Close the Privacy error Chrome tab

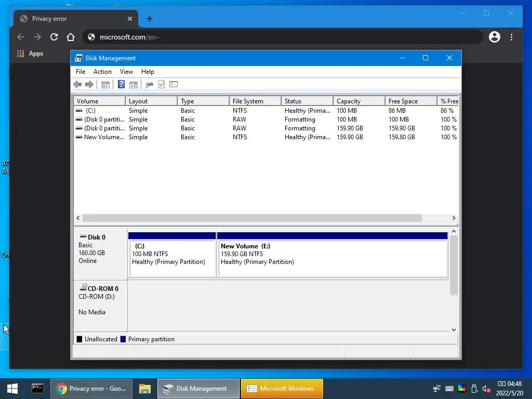pos(129,19)
